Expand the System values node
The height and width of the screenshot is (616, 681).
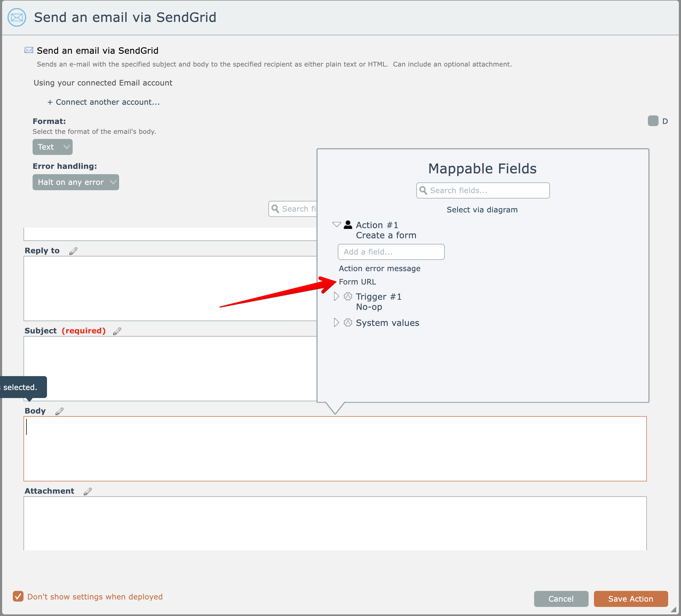click(336, 323)
